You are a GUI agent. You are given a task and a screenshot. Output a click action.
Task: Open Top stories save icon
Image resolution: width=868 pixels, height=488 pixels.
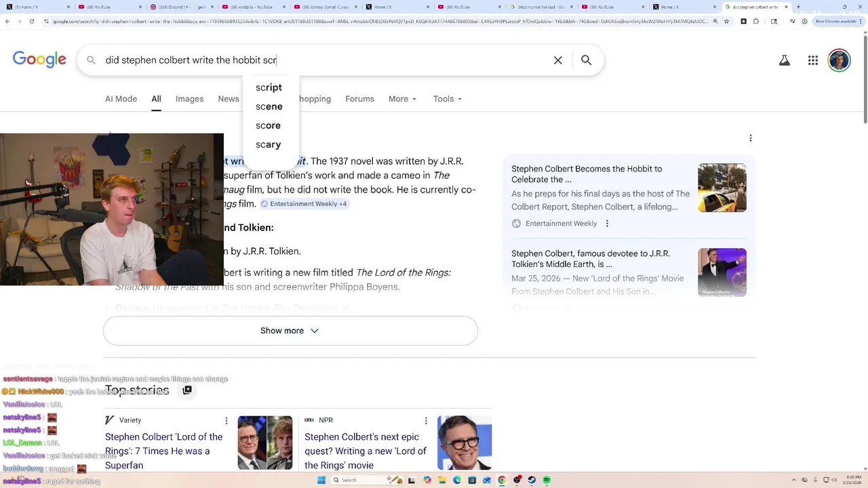point(187,390)
